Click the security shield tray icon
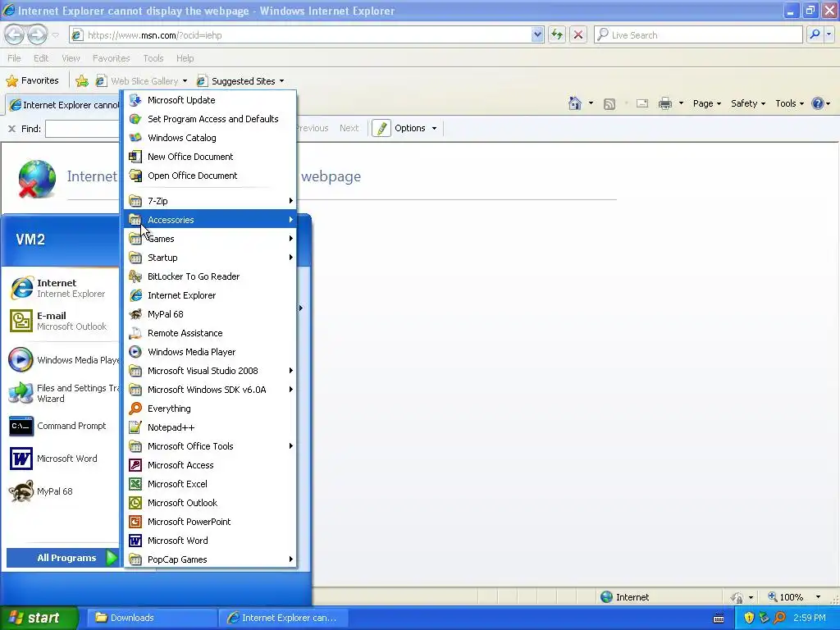Screen dimensions: 840x630 tap(749, 618)
